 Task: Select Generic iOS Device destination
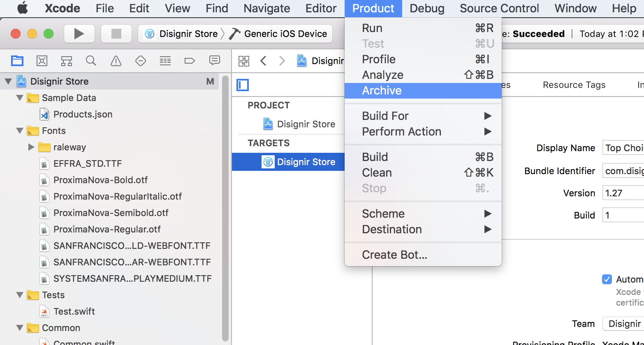[x=278, y=34]
